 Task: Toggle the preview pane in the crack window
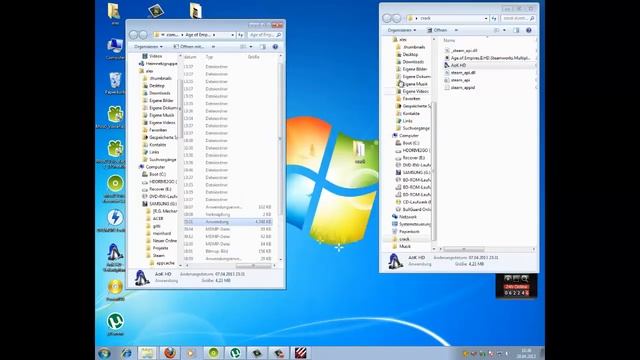point(516,30)
